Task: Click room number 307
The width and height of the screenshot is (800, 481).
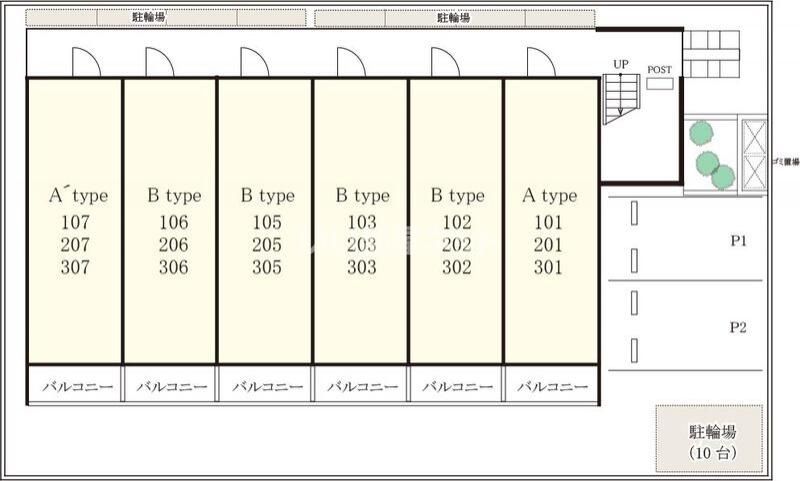Action: tap(75, 267)
